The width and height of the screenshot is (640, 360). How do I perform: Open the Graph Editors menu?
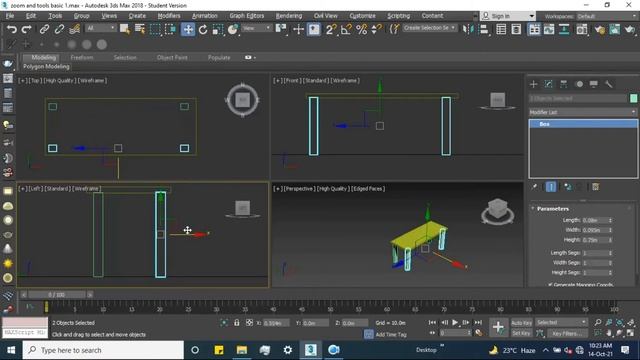pos(247,16)
